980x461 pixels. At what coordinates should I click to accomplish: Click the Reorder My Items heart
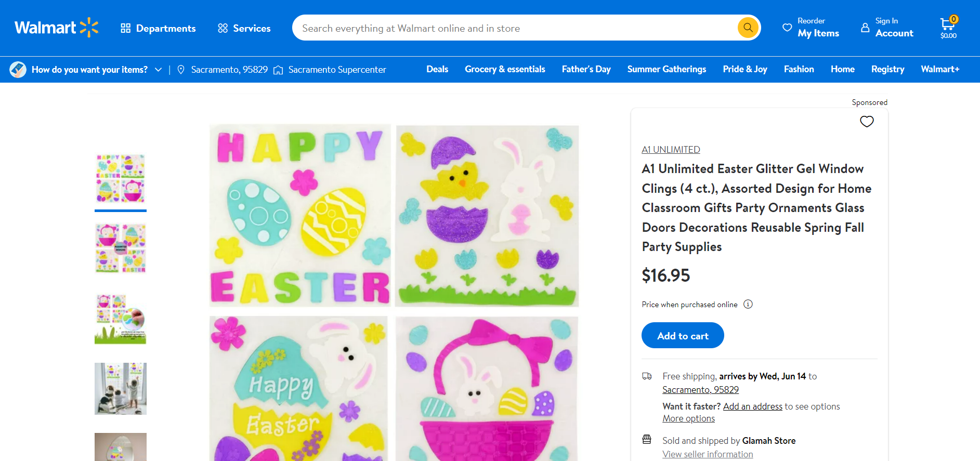tap(787, 28)
